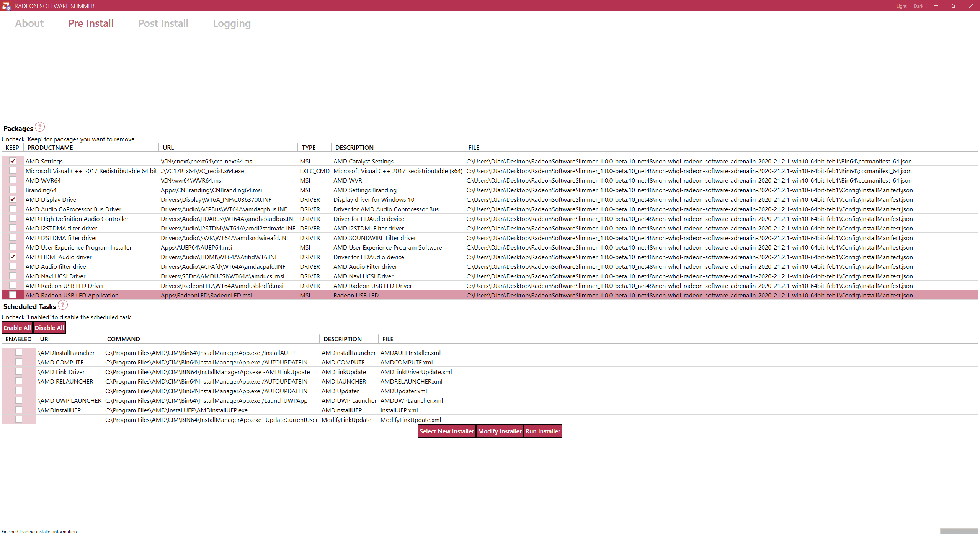
Task: Select the AMD I2STDMA filter driver amdi2stdmafd.INF row
Action: [x=490, y=228]
